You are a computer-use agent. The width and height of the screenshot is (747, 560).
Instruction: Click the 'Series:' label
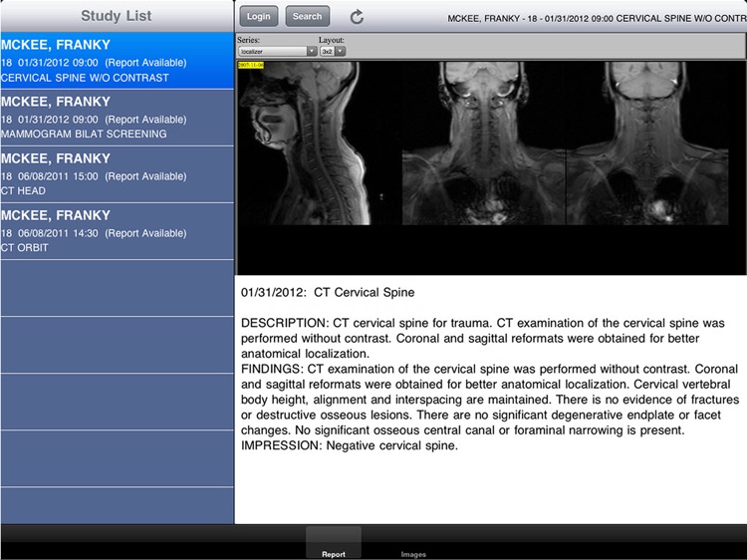248,40
